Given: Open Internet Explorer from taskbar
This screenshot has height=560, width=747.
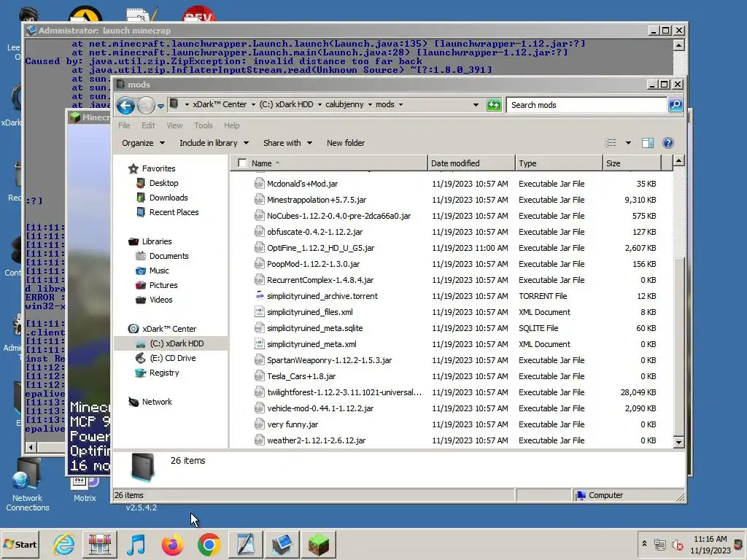Looking at the screenshot, I should (x=63, y=544).
